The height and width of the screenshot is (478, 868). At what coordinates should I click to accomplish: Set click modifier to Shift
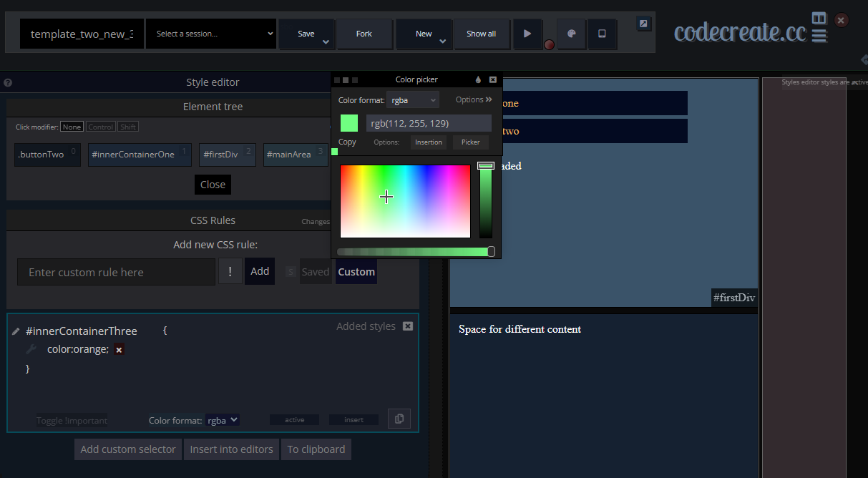[128, 127]
